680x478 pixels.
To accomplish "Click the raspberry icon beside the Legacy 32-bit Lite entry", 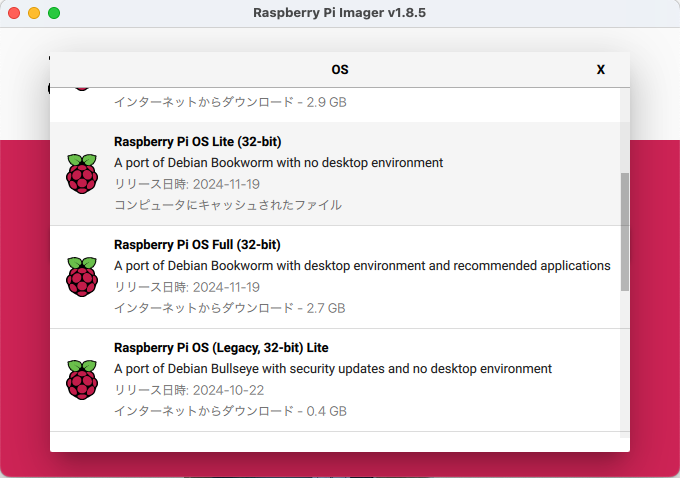I will [82, 379].
